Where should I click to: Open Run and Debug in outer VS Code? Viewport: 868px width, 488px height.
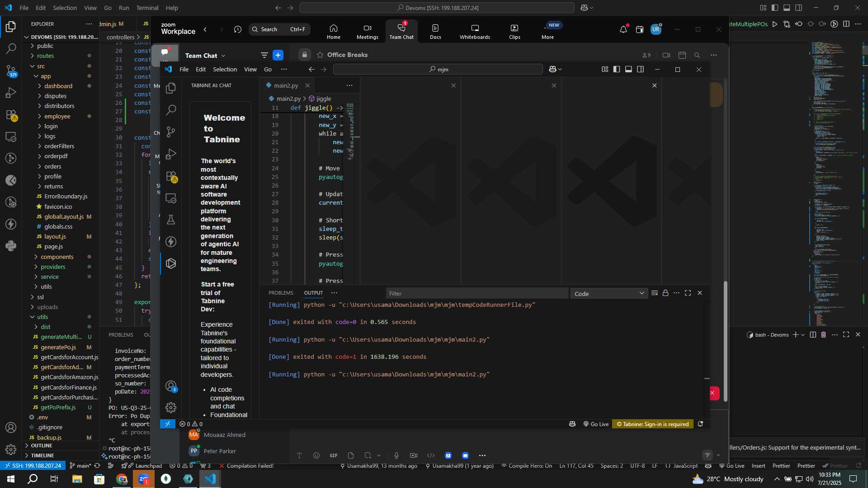11,93
